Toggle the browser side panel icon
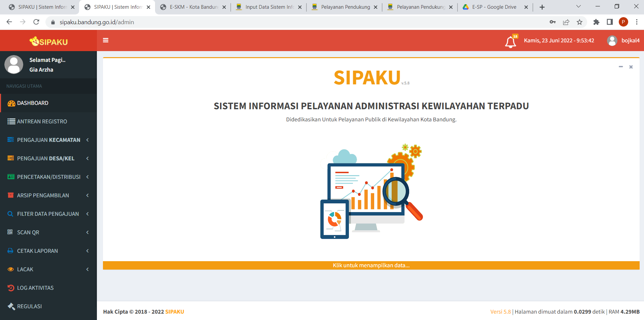This screenshot has width=644, height=320. 610,22
